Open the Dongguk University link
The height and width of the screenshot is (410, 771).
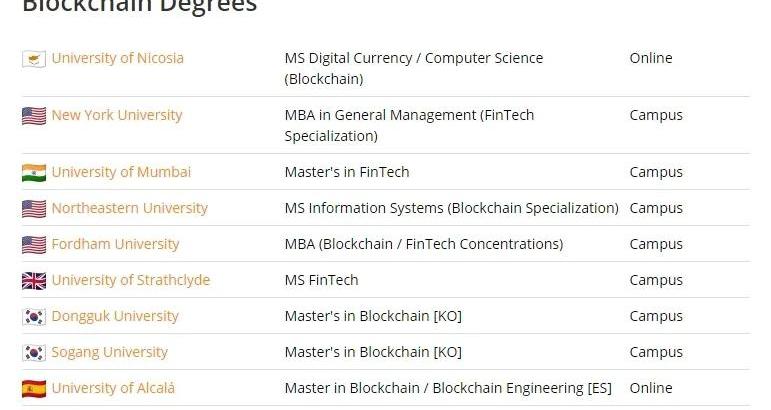click(x=115, y=316)
